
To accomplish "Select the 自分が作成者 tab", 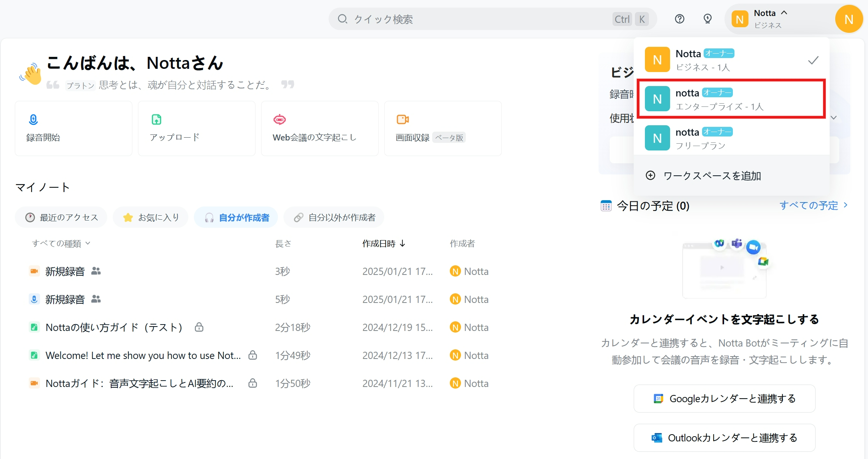I will click(x=236, y=217).
